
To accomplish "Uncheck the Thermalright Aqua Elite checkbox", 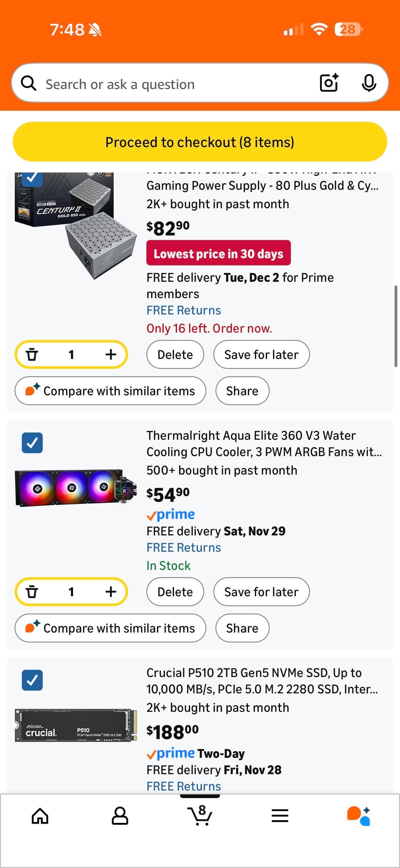I will tap(32, 443).
